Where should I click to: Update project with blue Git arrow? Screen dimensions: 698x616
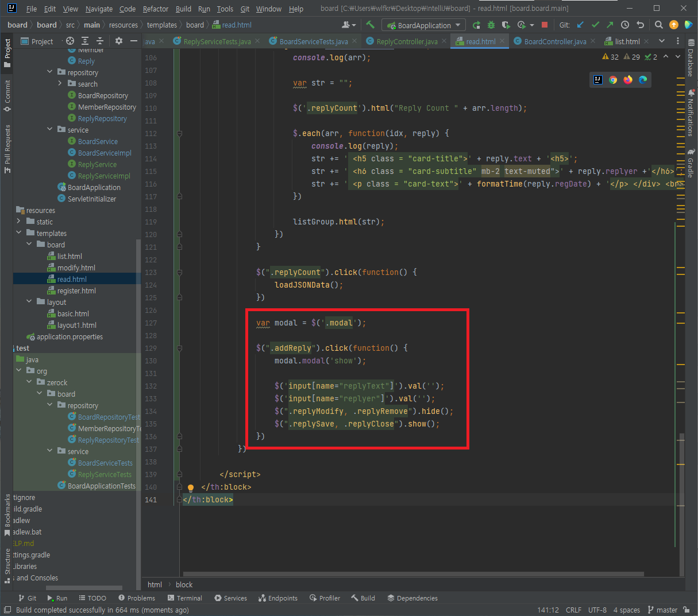tap(580, 25)
